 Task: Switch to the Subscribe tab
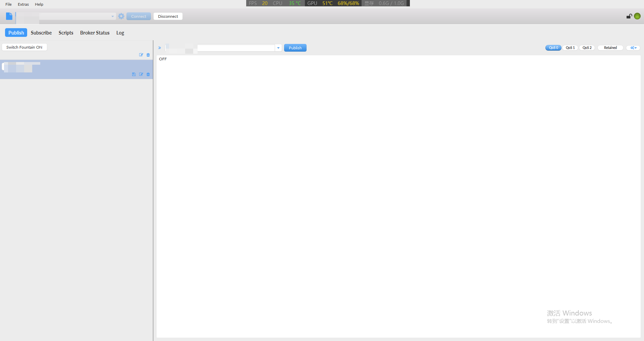(x=41, y=33)
